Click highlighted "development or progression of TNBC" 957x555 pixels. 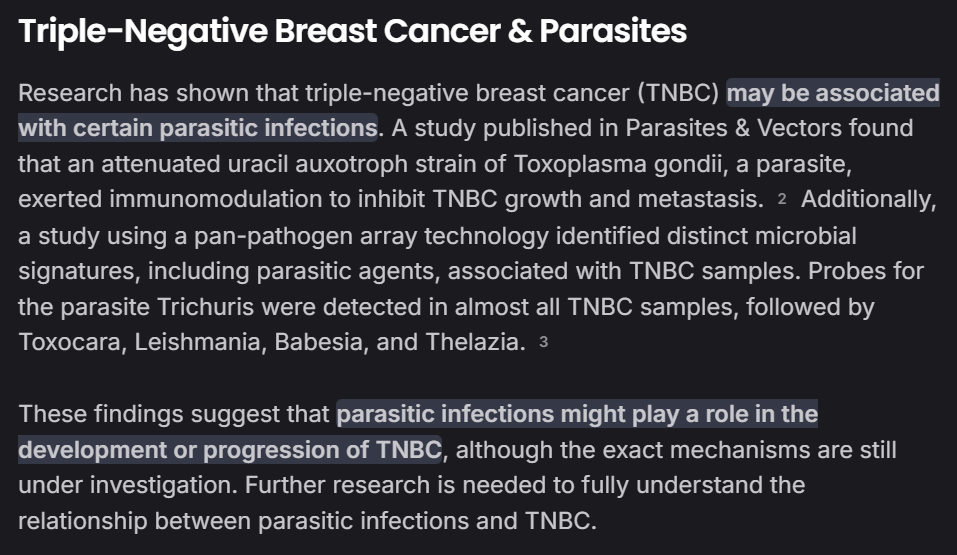click(230, 450)
